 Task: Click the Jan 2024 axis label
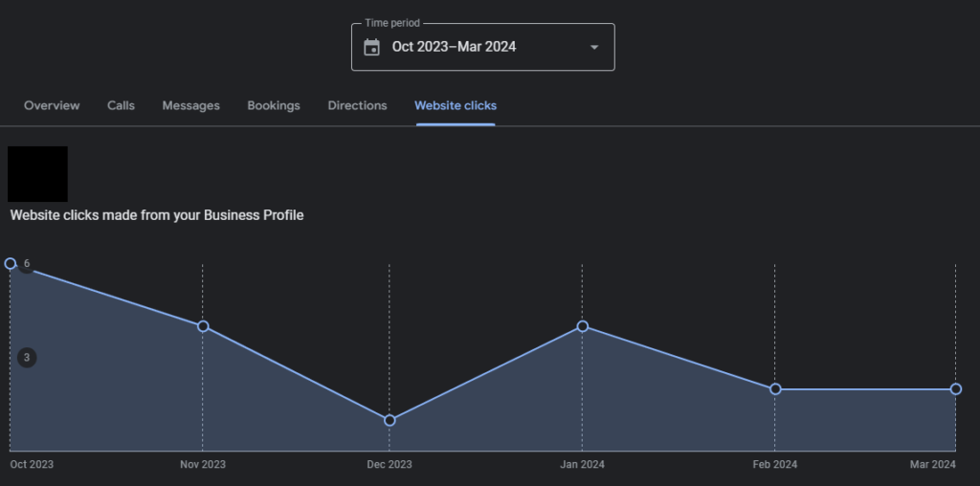(x=583, y=465)
